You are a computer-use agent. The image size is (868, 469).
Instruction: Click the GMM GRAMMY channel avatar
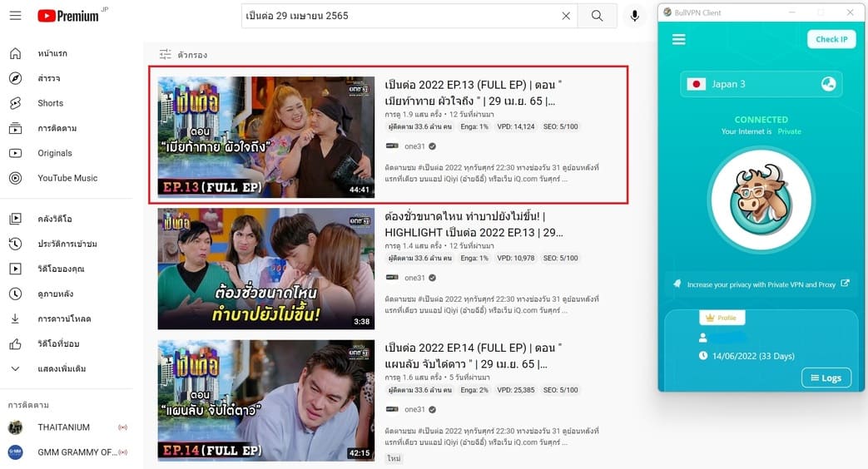(x=16, y=452)
